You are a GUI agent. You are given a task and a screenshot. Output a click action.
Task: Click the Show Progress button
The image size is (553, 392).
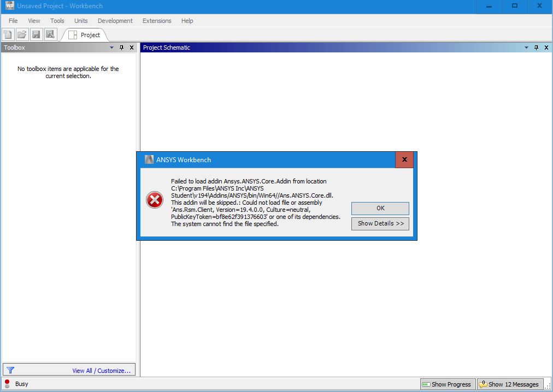[x=448, y=384]
